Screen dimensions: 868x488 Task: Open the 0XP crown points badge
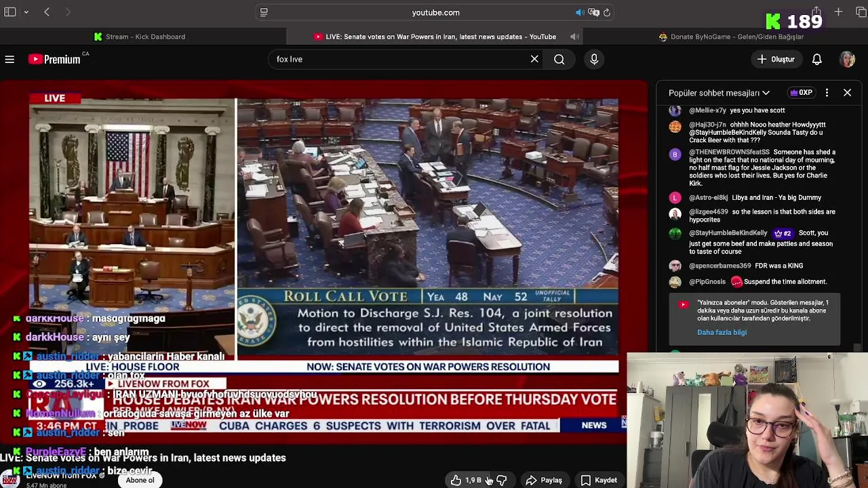pos(801,93)
